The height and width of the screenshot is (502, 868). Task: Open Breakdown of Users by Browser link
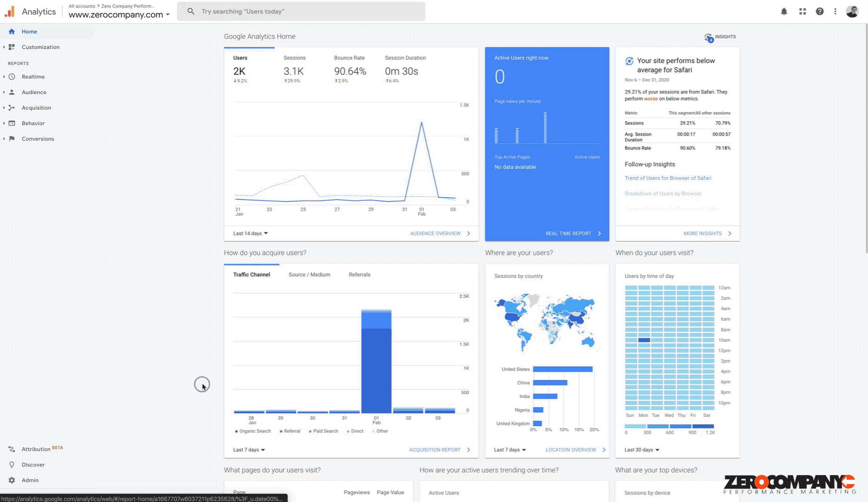click(x=663, y=193)
